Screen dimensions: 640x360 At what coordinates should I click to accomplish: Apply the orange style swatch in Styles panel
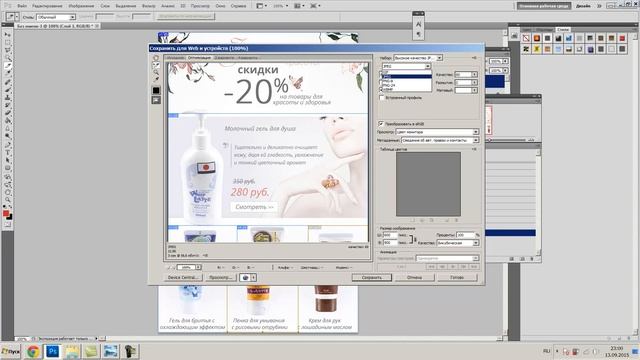coord(537,38)
